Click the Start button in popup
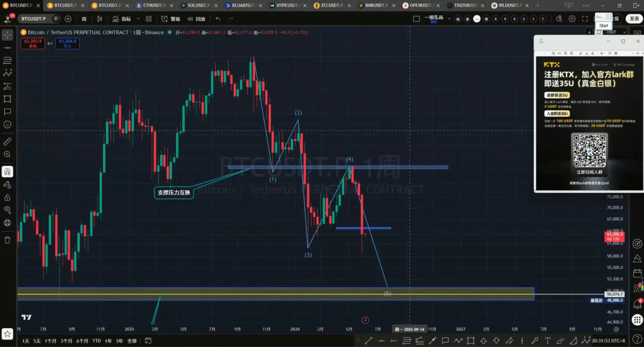 [x=603, y=26]
